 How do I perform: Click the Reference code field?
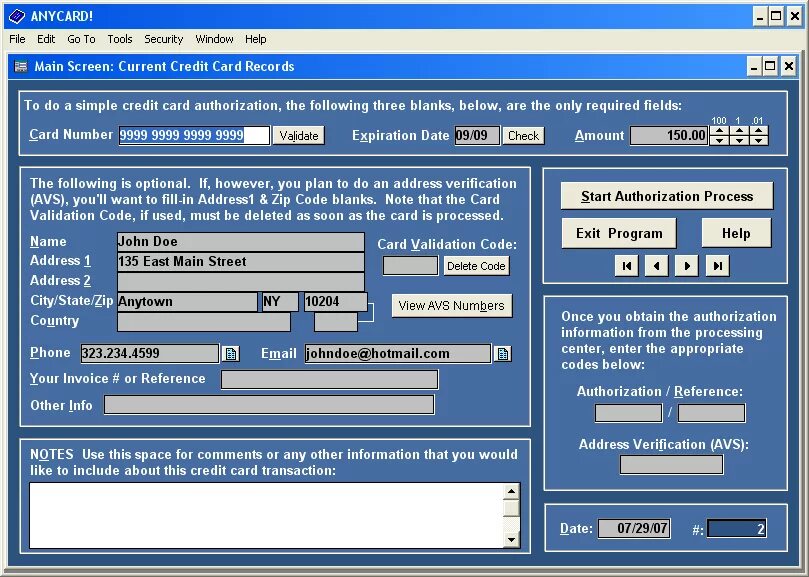click(x=711, y=413)
